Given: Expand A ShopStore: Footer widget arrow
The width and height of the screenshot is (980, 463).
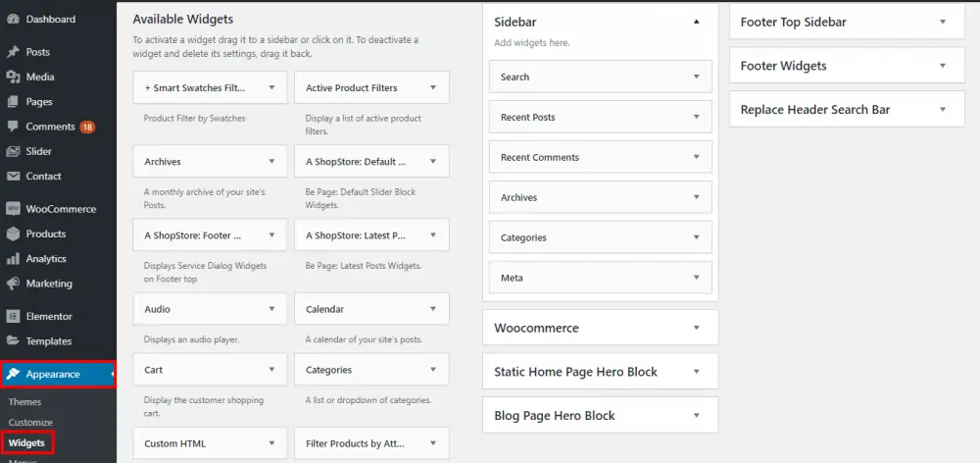Looking at the screenshot, I should point(271,235).
